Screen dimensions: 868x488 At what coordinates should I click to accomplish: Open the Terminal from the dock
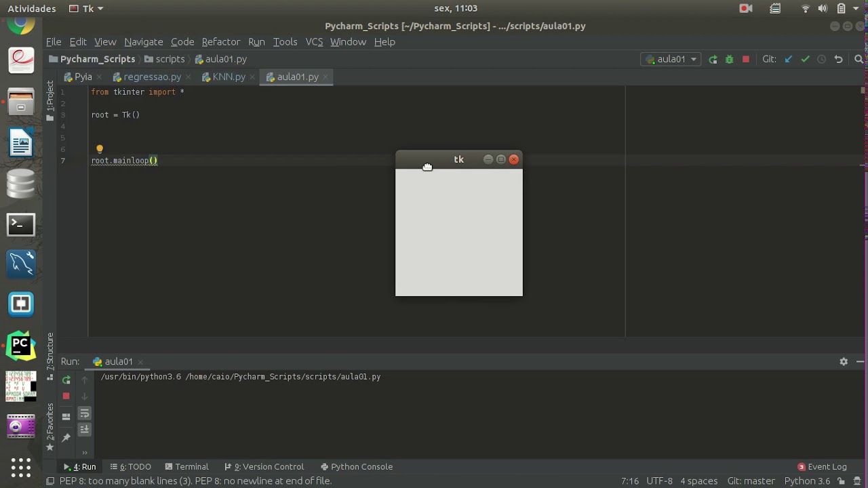(x=21, y=224)
